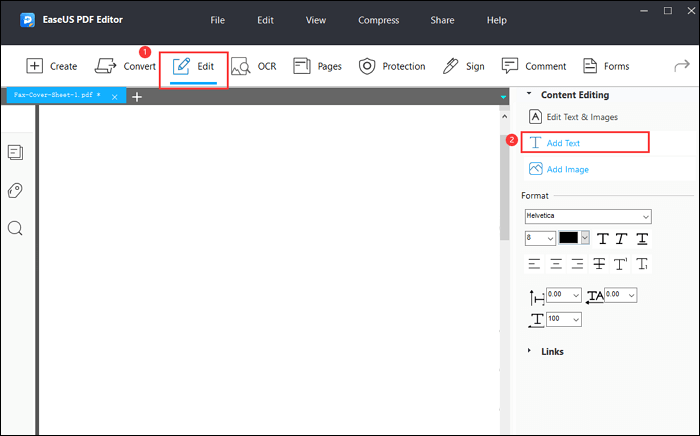Click the black text color swatch
The image size is (700, 436).
tap(569, 238)
